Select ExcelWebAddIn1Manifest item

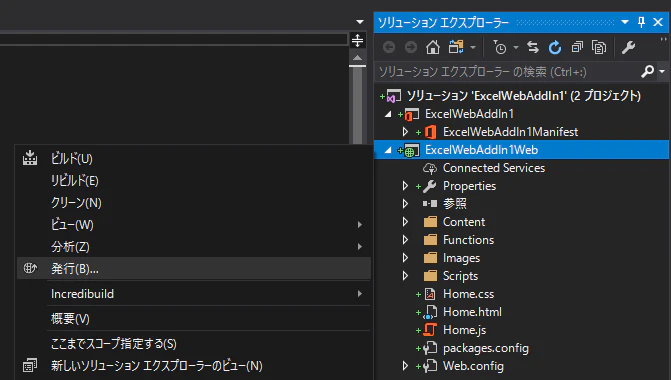[510, 132]
